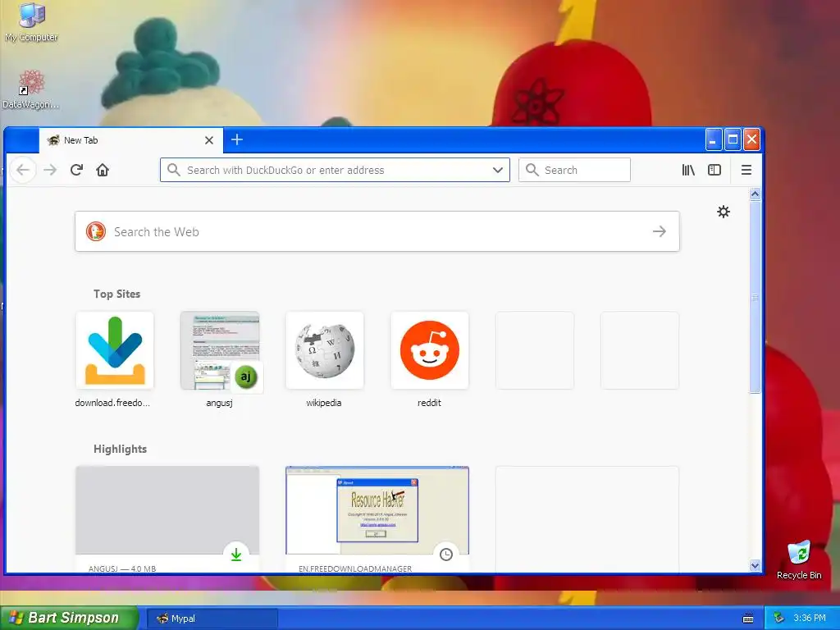Image resolution: width=840 pixels, height=630 pixels.
Task: Click the Top Sites section heading
Action: (x=116, y=294)
